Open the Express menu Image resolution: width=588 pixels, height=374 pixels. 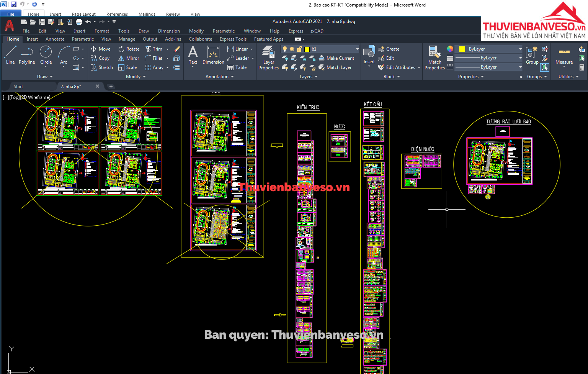(x=296, y=31)
